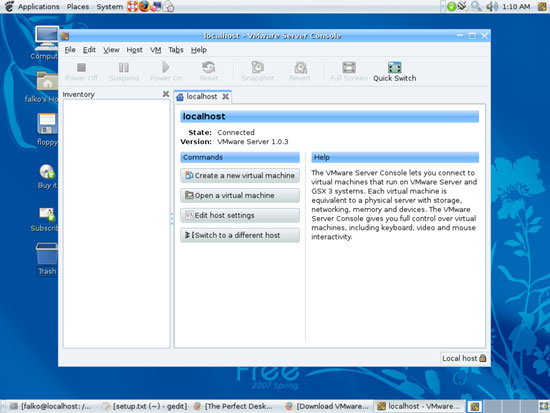Click the green checkmark update icon

coord(451,6)
